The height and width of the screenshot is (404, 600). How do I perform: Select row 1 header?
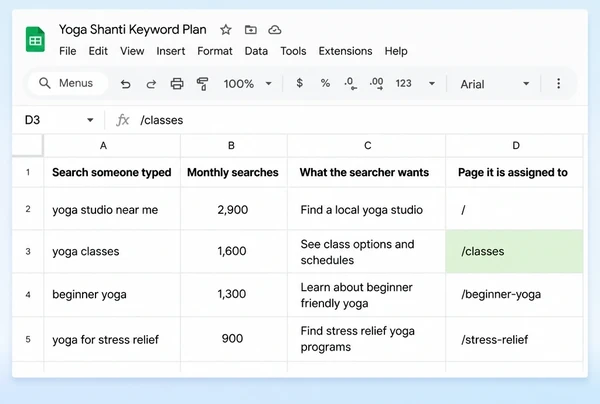click(28, 172)
